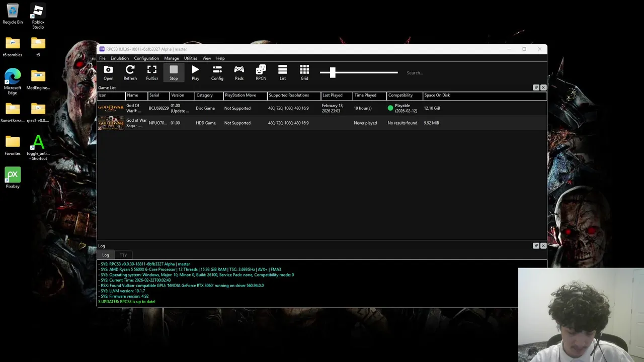The width and height of the screenshot is (644, 362).
Task: Click the Open toolbar icon in RPCS3
Action: (108, 72)
